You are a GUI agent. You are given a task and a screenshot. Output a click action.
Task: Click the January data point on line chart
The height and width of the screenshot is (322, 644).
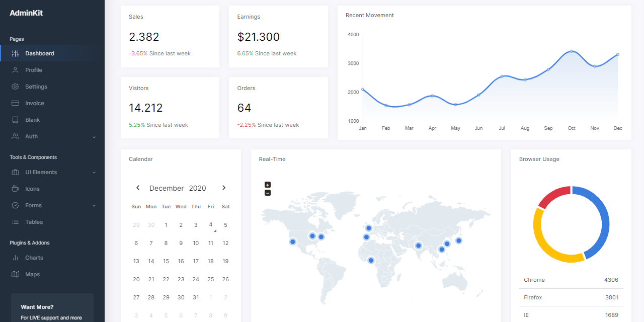363,90
